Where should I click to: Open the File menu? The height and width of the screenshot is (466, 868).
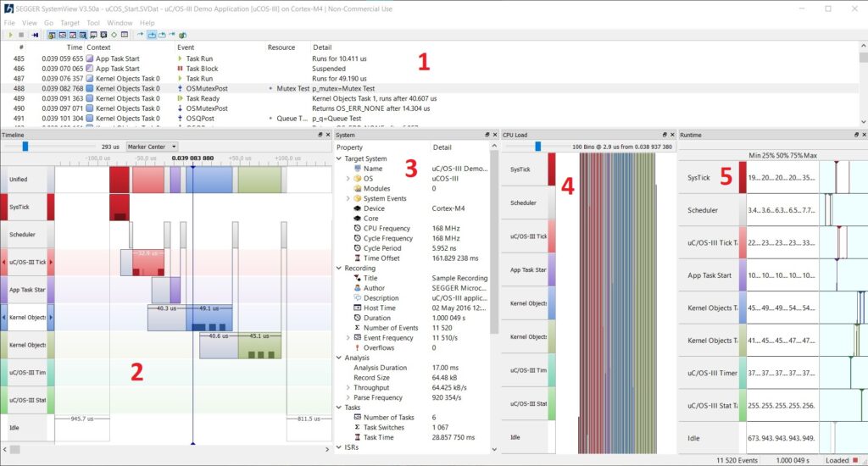point(9,23)
